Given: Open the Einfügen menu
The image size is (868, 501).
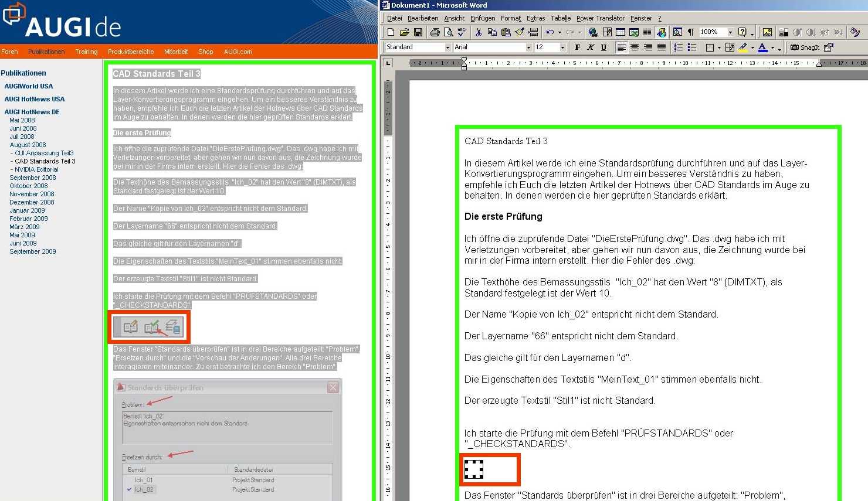Looking at the screenshot, I should 483,18.
